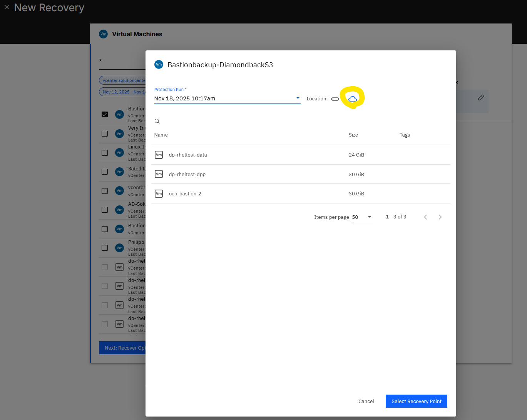527x420 pixels.
Task: Click the VM icon beside ocp-bastion-2
Action: [x=159, y=193]
